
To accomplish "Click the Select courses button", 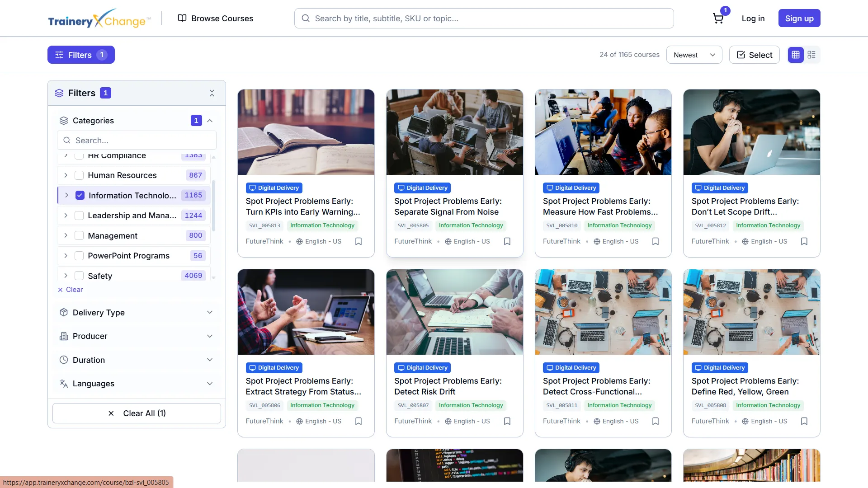I will coord(754,55).
